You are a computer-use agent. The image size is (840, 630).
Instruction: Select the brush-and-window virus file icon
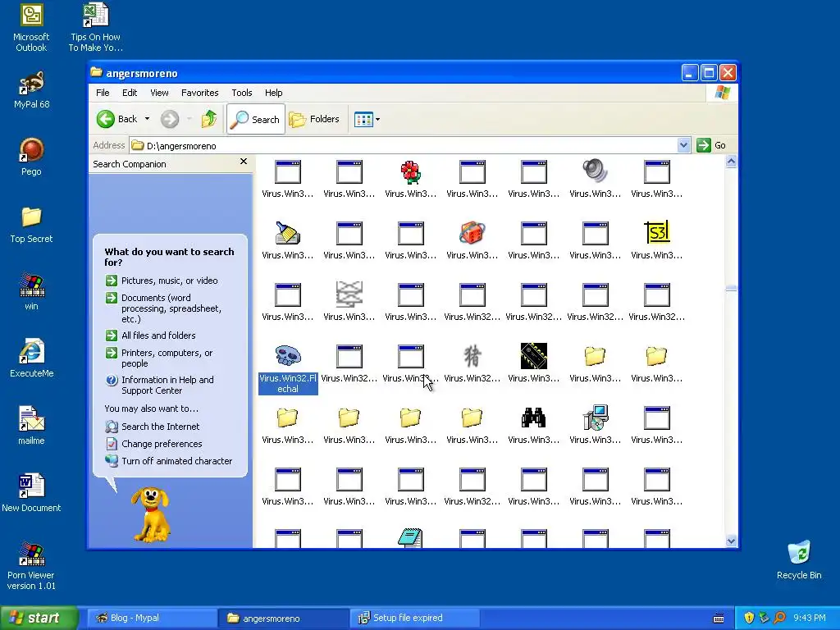coord(287,233)
